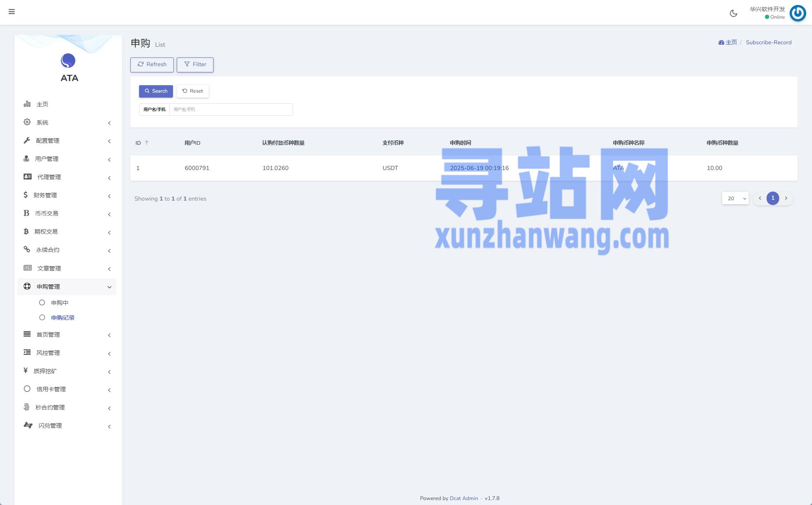Click the 主页 breadcrumb link

tap(731, 42)
